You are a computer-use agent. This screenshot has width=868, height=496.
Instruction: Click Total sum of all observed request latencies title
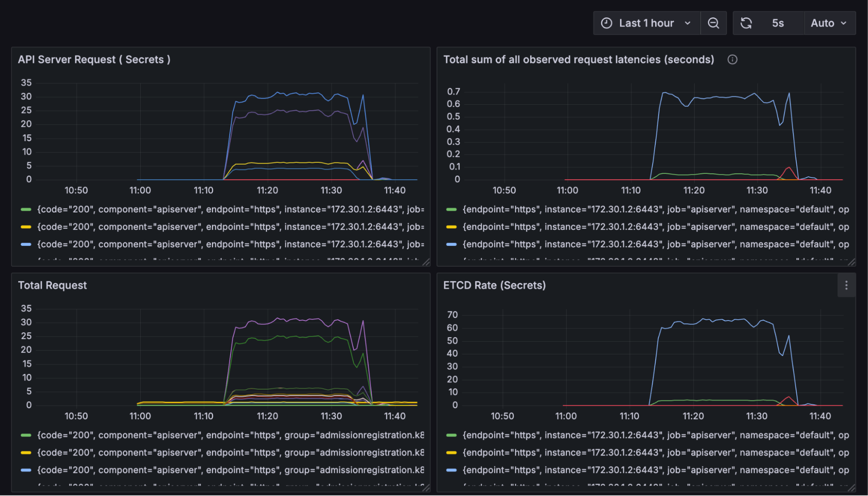(x=578, y=60)
